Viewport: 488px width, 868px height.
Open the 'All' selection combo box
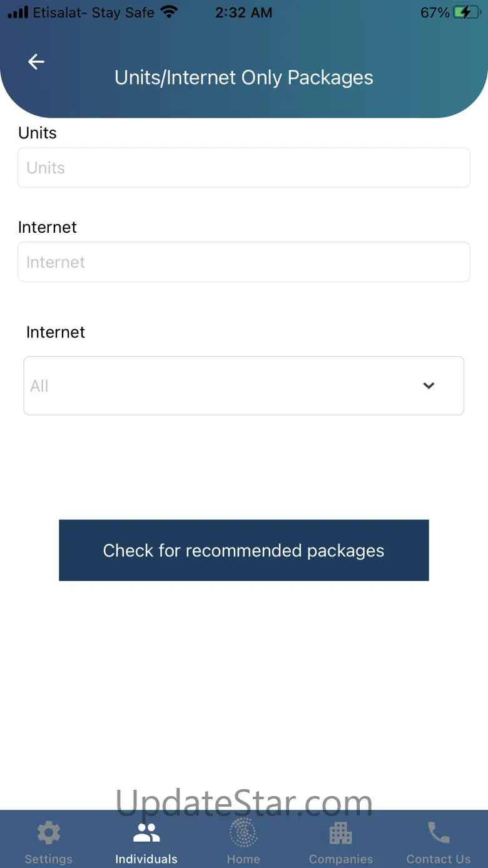pyautogui.click(x=225, y=385)
